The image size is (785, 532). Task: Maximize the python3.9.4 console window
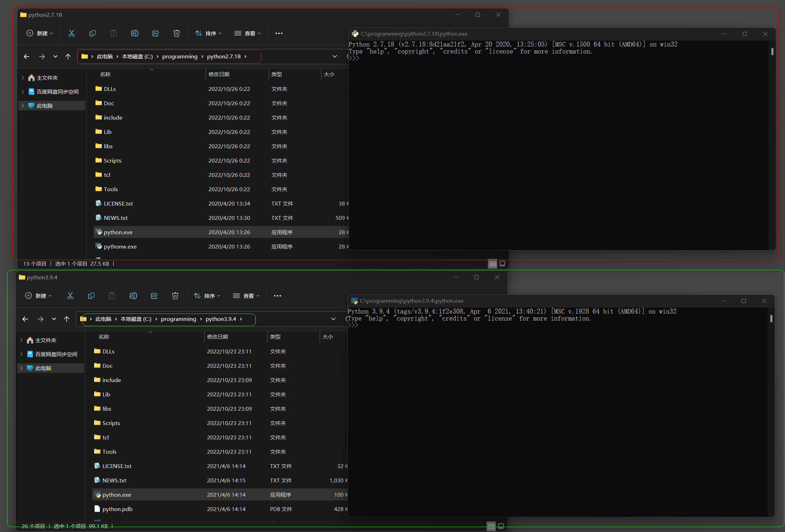click(744, 301)
